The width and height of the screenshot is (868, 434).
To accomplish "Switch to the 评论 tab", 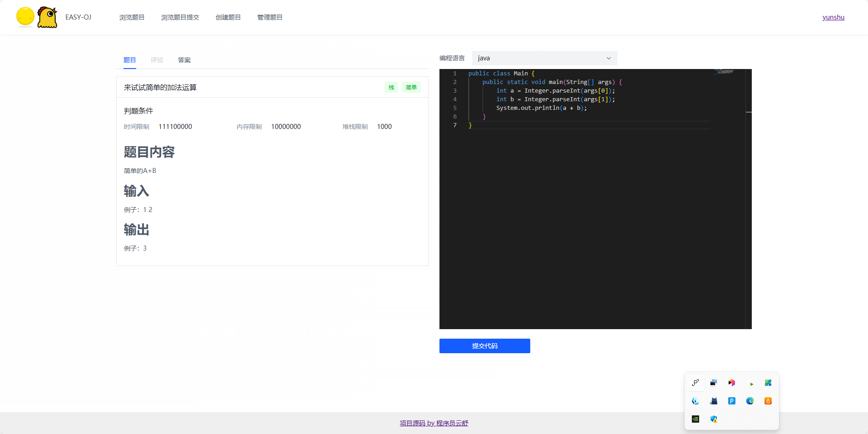I will tap(157, 59).
